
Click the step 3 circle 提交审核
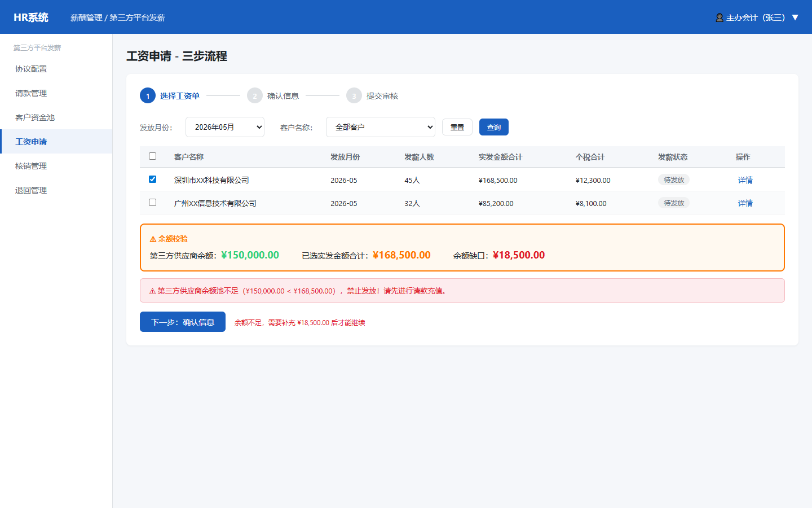pyautogui.click(x=354, y=96)
